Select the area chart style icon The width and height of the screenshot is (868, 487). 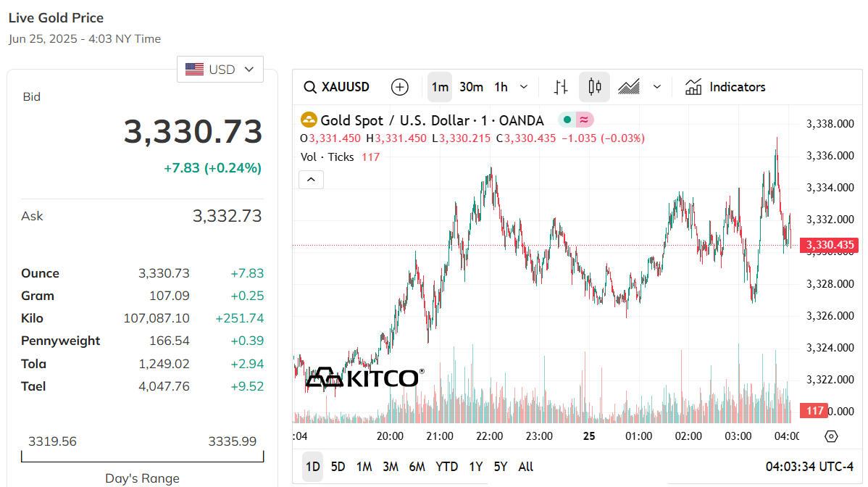click(x=629, y=87)
